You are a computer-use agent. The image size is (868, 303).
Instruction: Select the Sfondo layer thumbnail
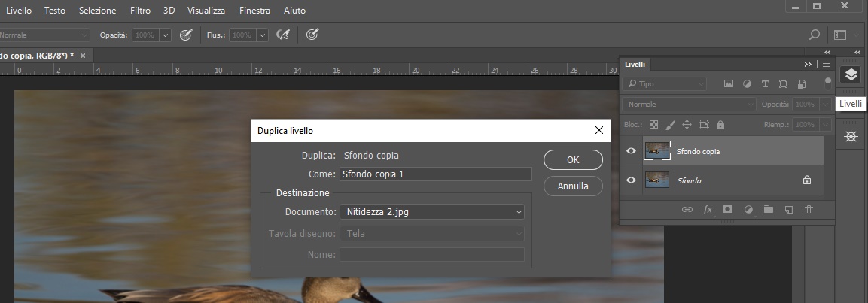[x=657, y=180]
